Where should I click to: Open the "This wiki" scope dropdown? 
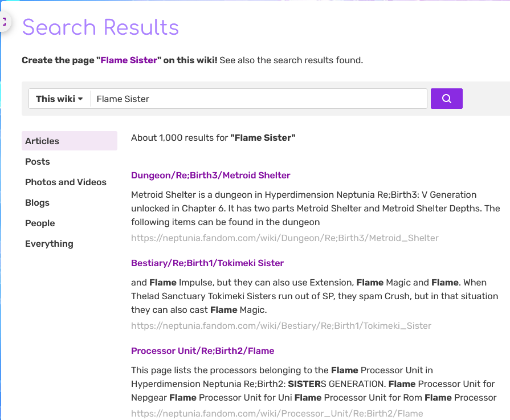point(59,99)
